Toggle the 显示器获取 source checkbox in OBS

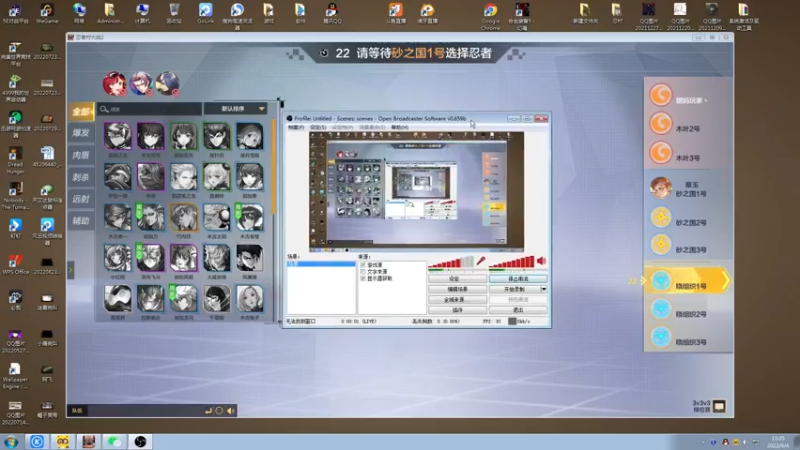(x=363, y=279)
